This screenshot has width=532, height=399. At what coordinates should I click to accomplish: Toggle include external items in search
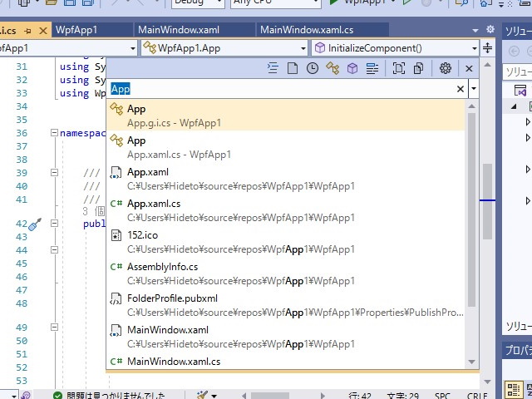pyautogui.click(x=419, y=68)
